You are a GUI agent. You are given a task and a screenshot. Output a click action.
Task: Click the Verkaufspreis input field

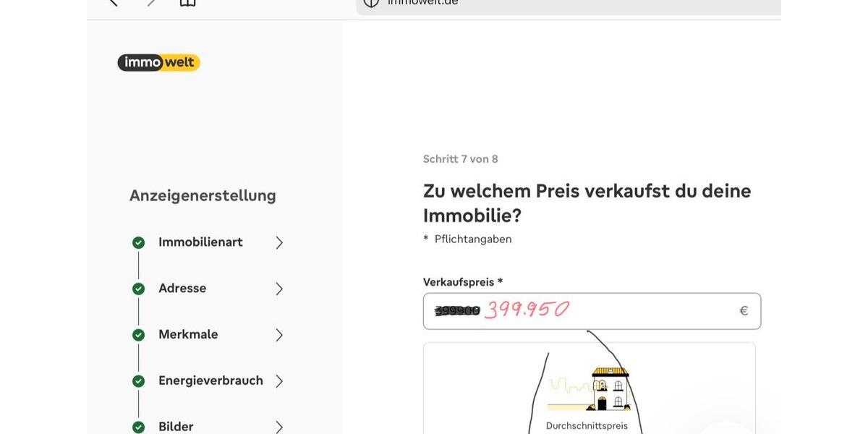[592, 308]
